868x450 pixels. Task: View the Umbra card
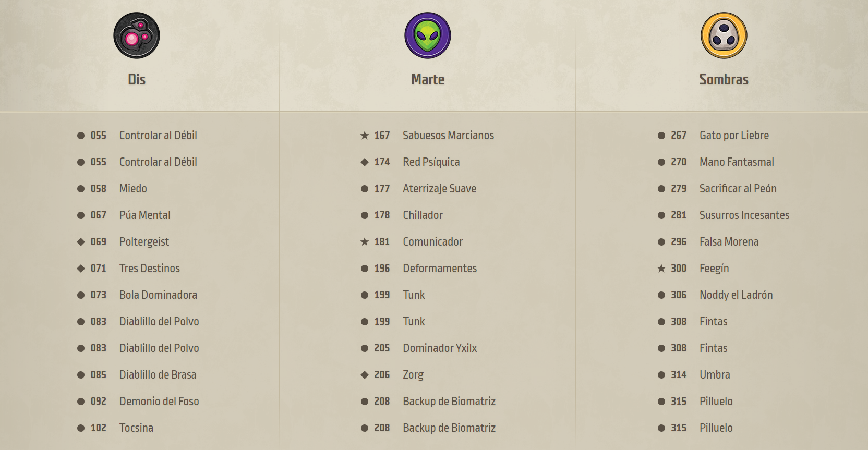715,374
